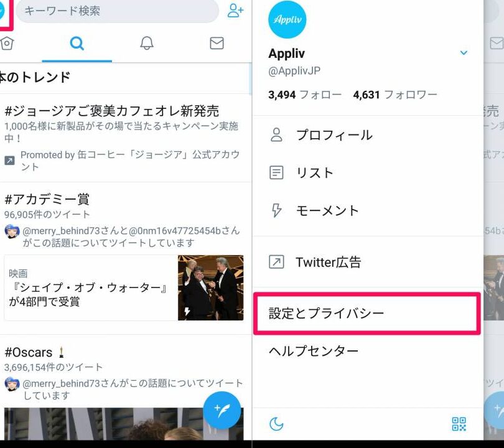Image resolution: width=504 pixels, height=448 pixels.
Task: Click the merry_behind73 avatar under #アカデミー賞
Action: point(12,231)
